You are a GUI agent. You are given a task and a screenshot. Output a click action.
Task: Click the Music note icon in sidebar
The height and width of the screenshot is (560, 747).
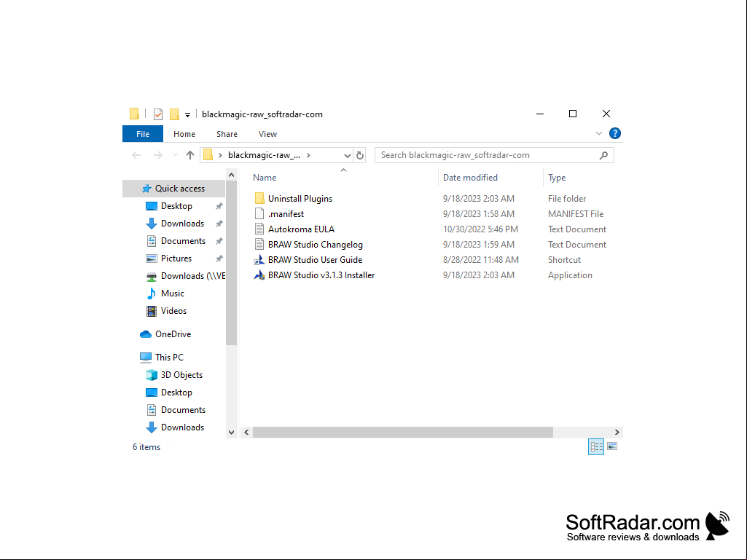(152, 293)
